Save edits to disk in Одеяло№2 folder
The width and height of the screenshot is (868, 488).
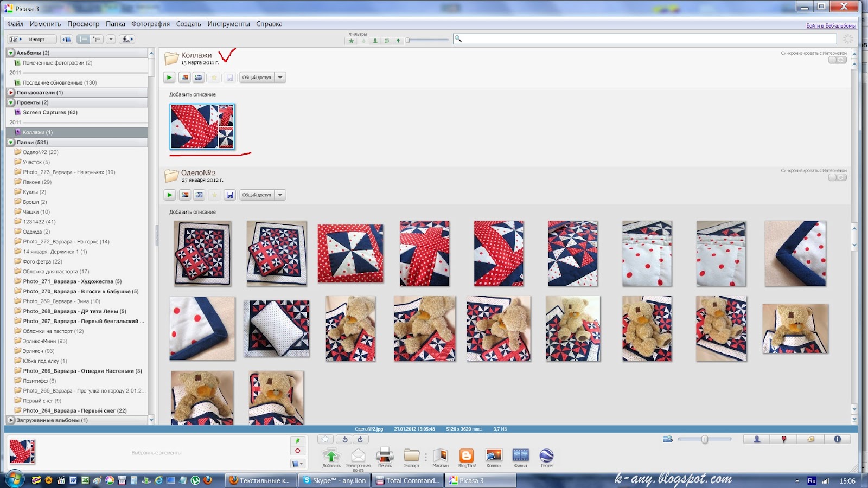pos(230,195)
